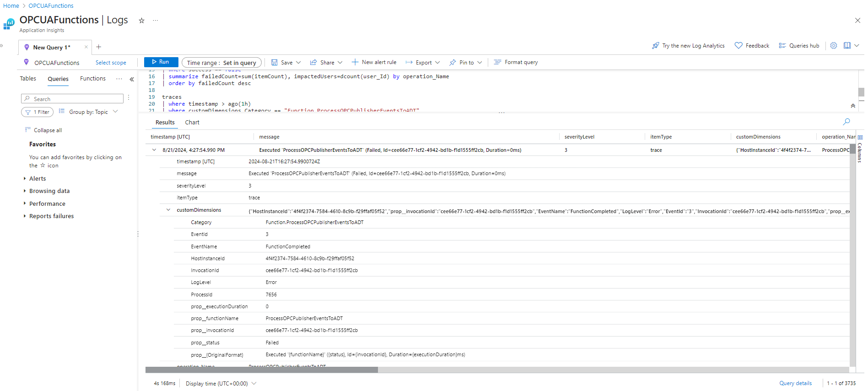Open the side panel more tabs ellipsis

point(119,79)
